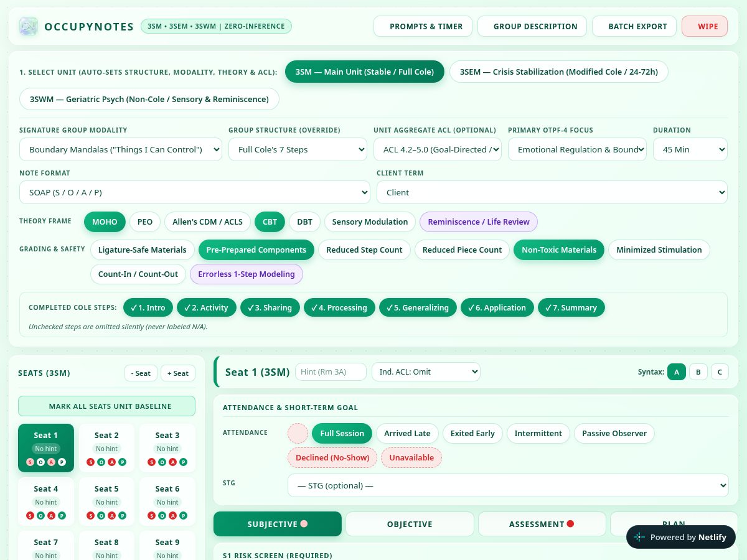This screenshot has height=560, width=747.
Task: Click the Seat 1 hint input field
Action: pyautogui.click(x=330, y=372)
